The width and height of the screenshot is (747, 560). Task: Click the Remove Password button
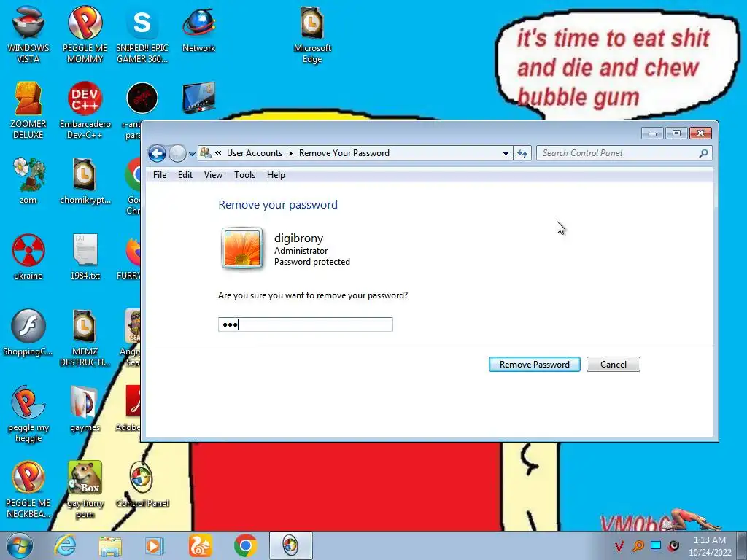click(x=535, y=365)
